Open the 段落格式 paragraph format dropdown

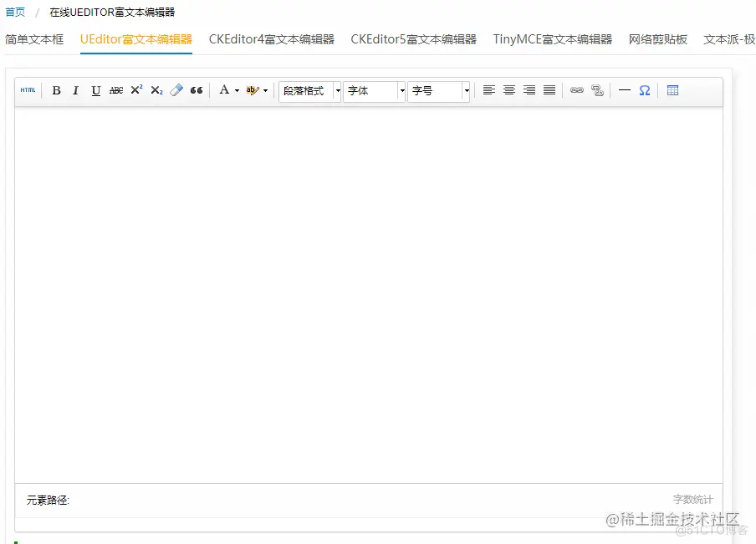pos(310,91)
